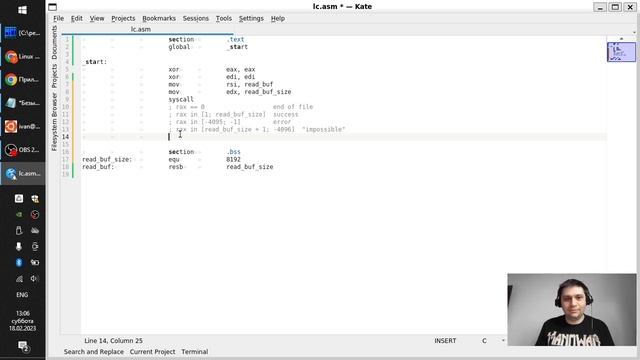Open OBS Studio from the taskbar
The width and height of the screenshot is (640, 360).
point(22,150)
